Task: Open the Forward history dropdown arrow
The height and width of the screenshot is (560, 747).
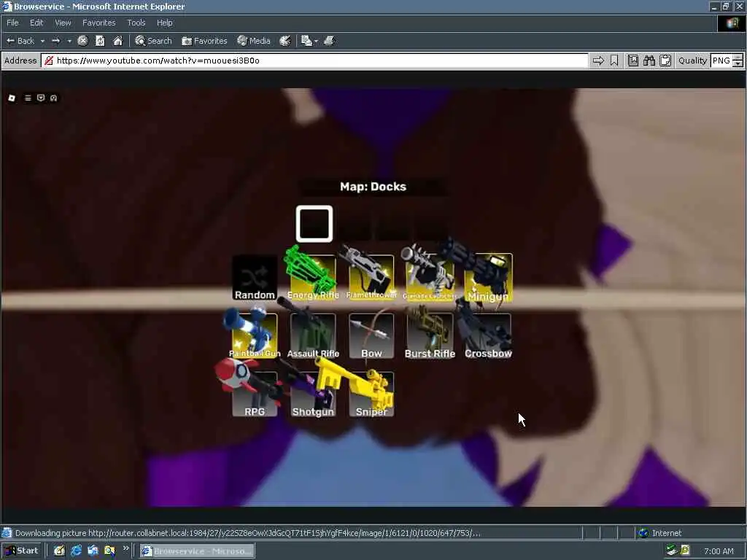Action: pyautogui.click(x=69, y=41)
